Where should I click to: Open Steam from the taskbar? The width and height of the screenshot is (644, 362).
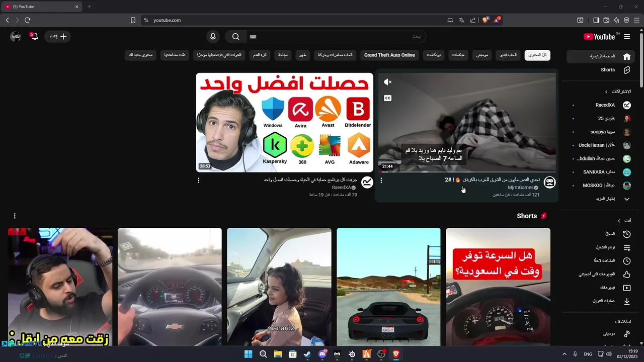click(307, 354)
